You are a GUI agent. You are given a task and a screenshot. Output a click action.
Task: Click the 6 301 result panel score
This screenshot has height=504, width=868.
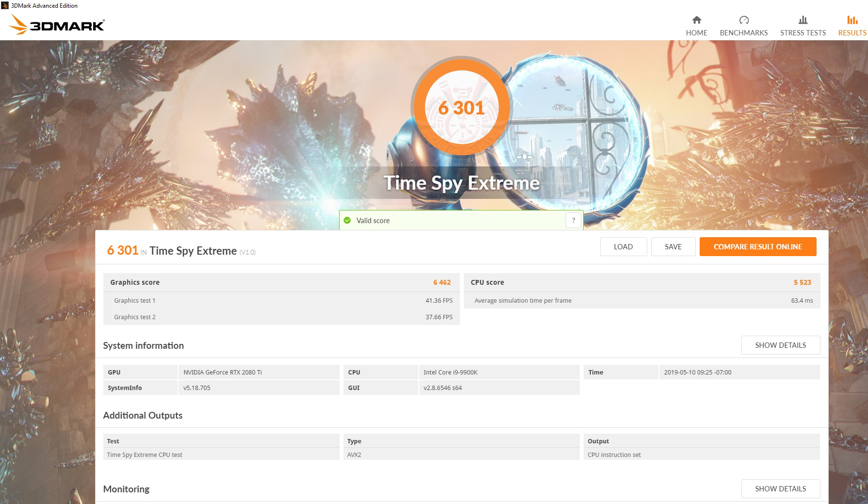[123, 250]
